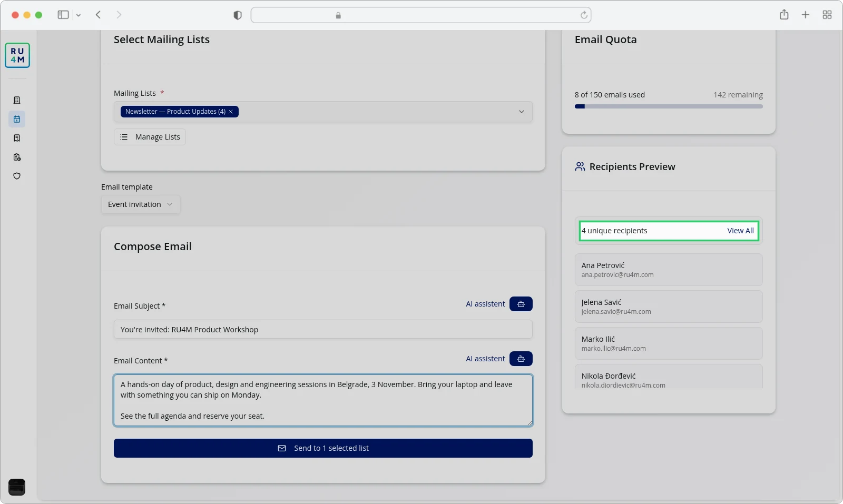Click the privacy shield icon beside address bar
Screen dimensions: 843x504
coord(238,15)
